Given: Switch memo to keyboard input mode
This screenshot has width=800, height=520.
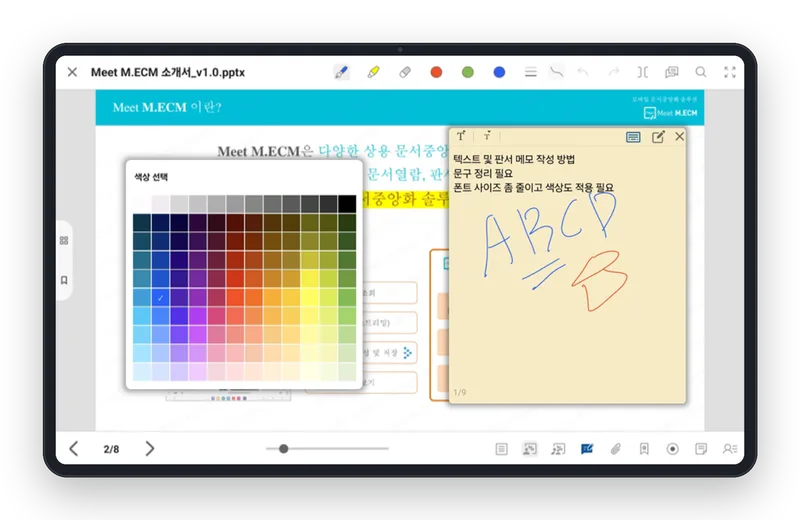Looking at the screenshot, I should tap(633, 137).
